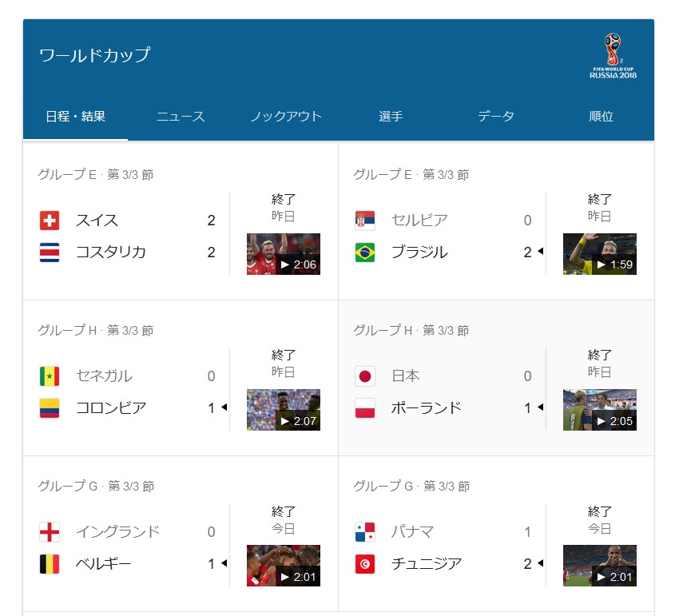Open the ニュース tab
The image size is (679, 616).
click(x=181, y=116)
